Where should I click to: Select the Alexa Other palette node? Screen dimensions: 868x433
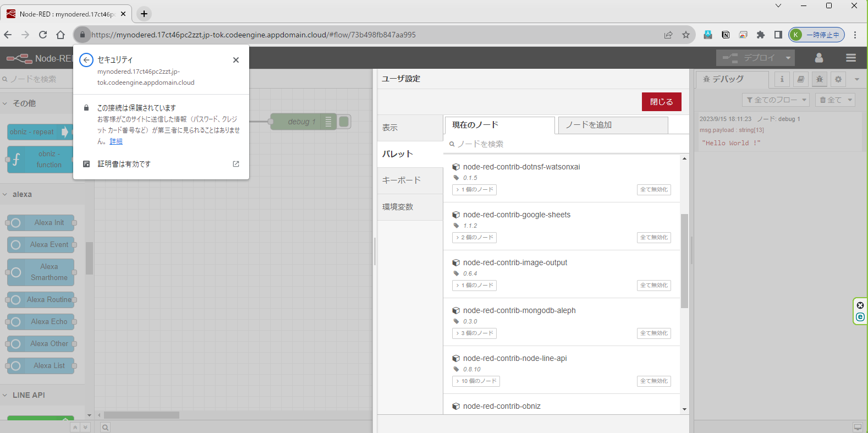pos(41,344)
